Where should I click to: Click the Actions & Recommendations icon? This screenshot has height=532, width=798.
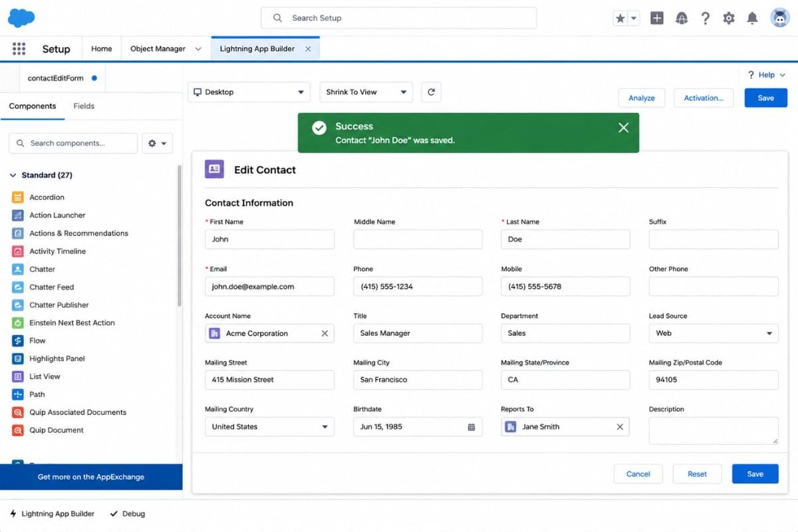point(18,233)
